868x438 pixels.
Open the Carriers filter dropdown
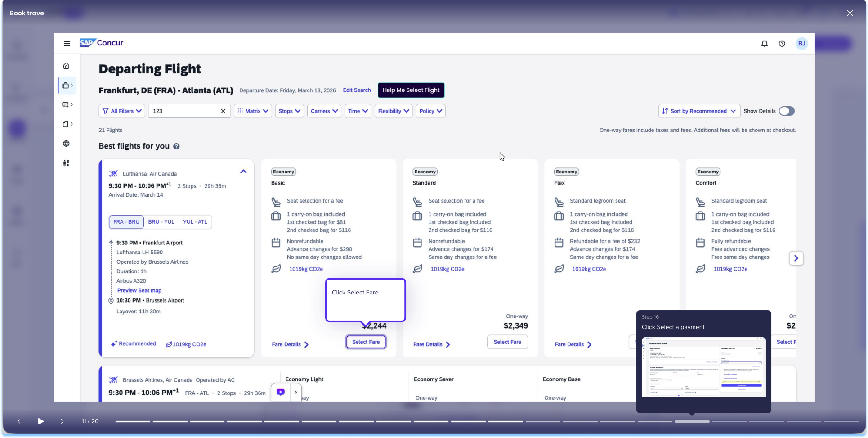pyautogui.click(x=324, y=111)
